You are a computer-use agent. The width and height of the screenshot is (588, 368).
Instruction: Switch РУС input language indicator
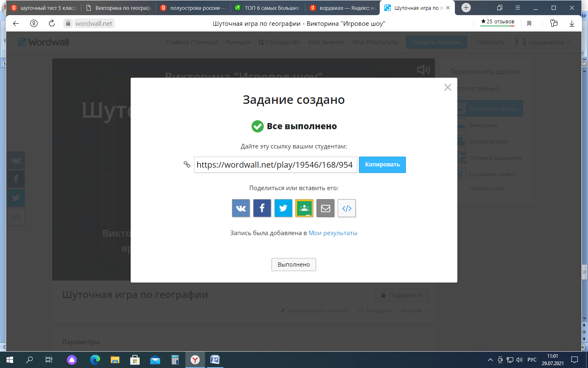pos(532,360)
